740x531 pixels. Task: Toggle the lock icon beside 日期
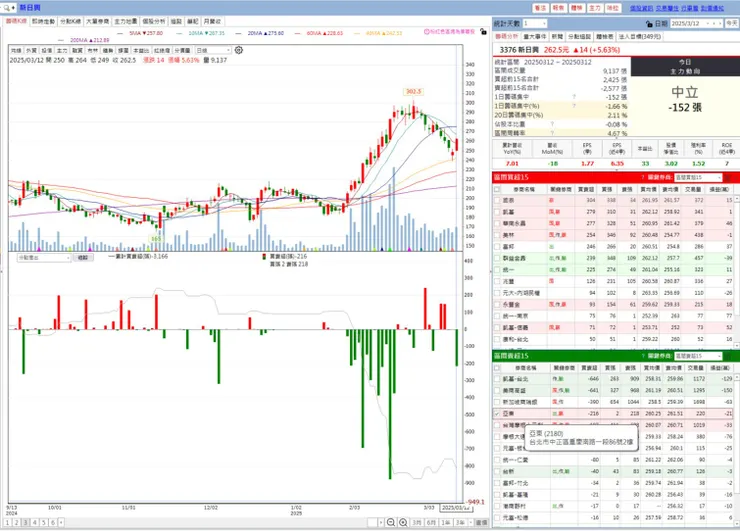point(649,24)
